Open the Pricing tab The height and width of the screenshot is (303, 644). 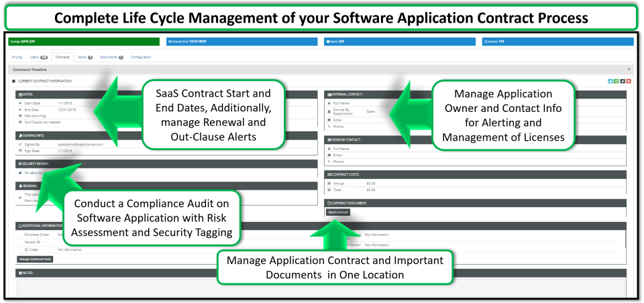[x=17, y=57]
